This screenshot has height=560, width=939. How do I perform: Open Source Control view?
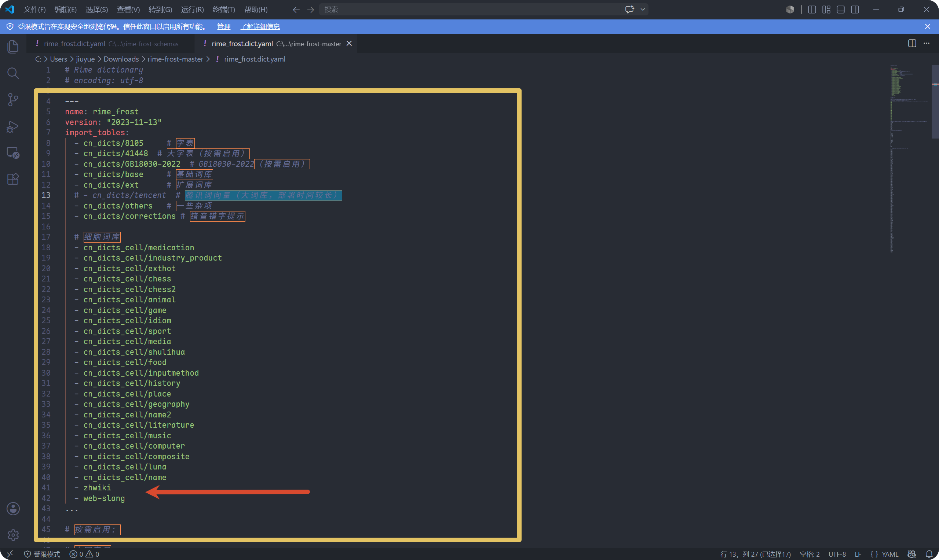coord(13,100)
